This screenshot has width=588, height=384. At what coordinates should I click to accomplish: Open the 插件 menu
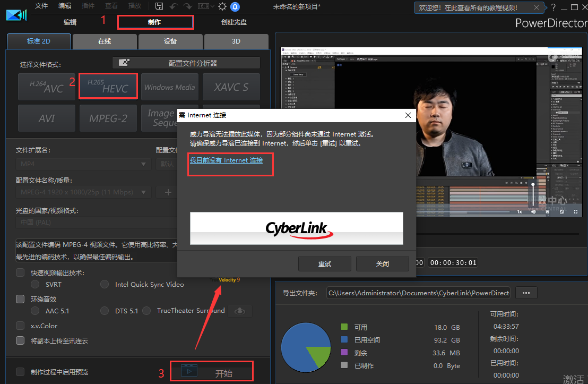[x=88, y=6]
